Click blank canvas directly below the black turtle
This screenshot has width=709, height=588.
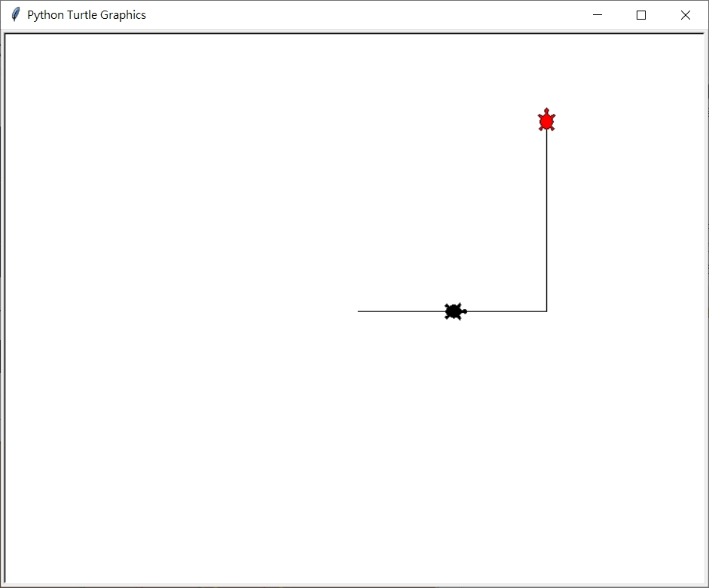point(454,377)
